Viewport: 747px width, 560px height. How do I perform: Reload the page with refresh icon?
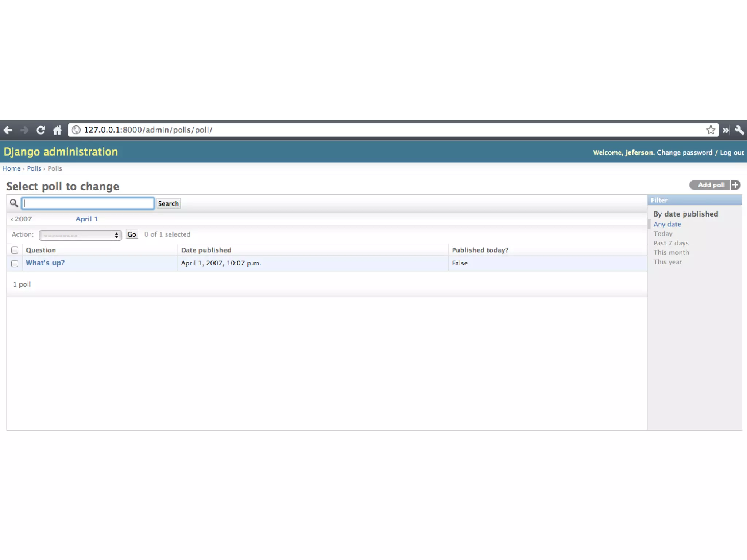(40, 130)
